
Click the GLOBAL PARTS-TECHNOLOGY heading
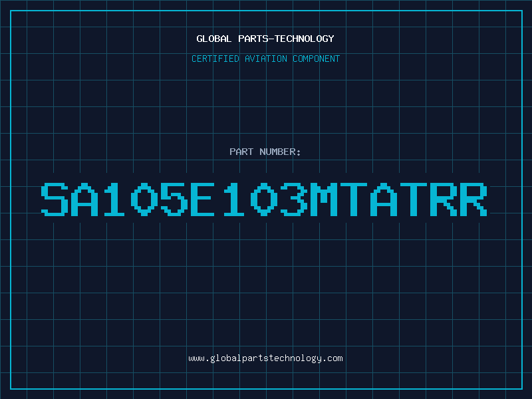click(265, 39)
